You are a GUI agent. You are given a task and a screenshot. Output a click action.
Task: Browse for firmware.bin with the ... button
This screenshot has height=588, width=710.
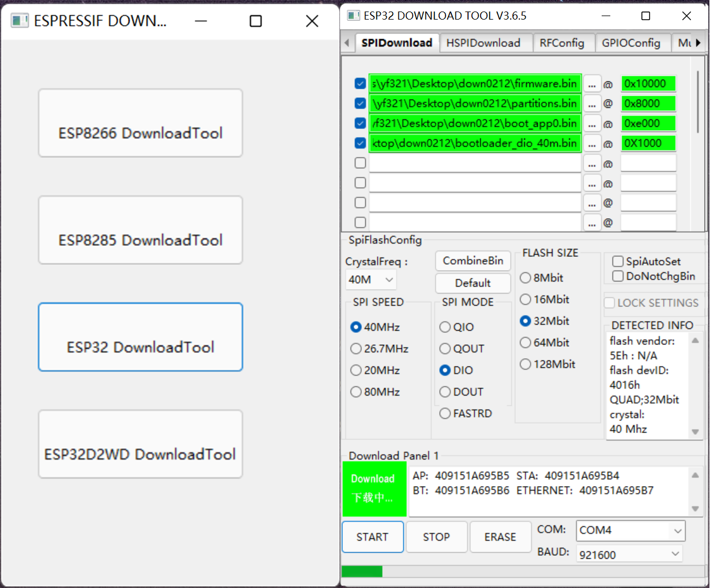coord(592,84)
